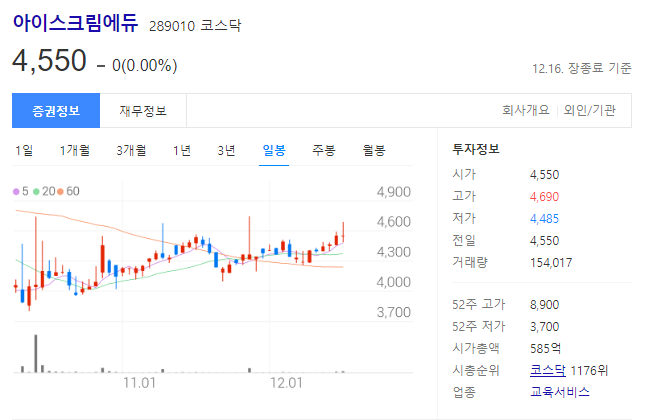Click the green 20-day moving average dot

click(36, 192)
